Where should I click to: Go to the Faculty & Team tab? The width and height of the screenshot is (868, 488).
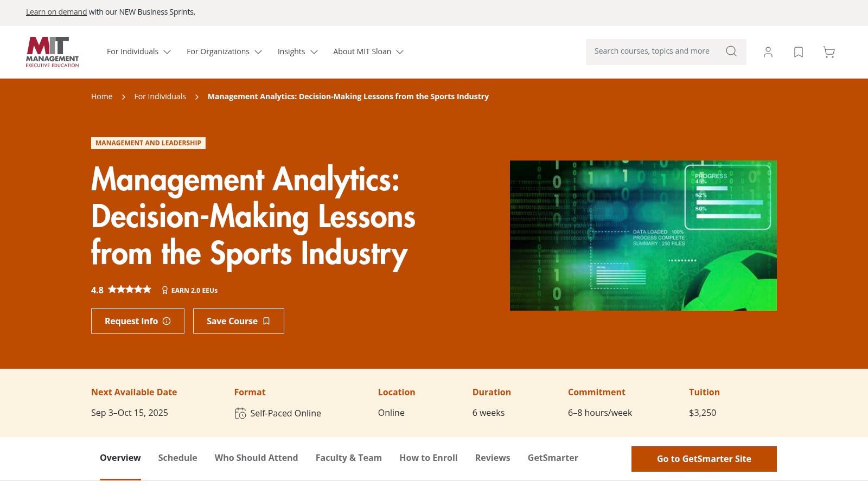(349, 458)
